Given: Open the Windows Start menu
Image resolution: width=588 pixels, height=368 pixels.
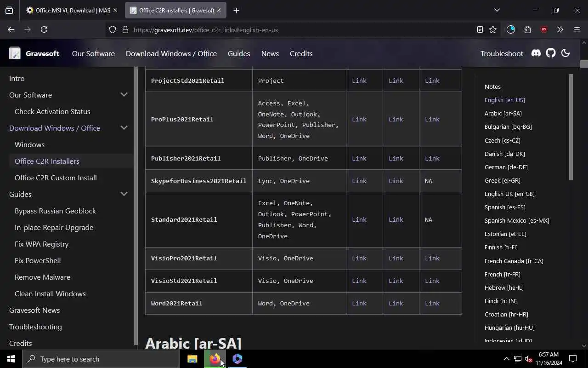Looking at the screenshot, I should click(x=11, y=359).
